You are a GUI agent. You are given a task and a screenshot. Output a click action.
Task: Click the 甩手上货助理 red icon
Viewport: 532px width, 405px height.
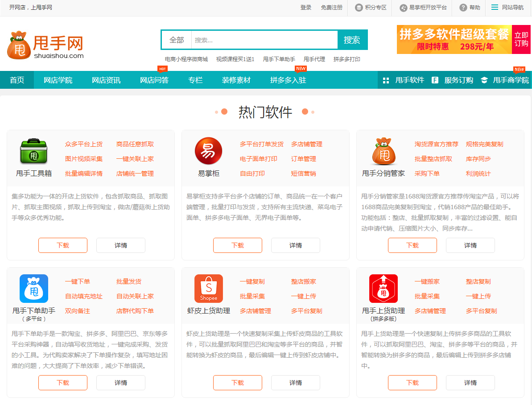pos(384,289)
